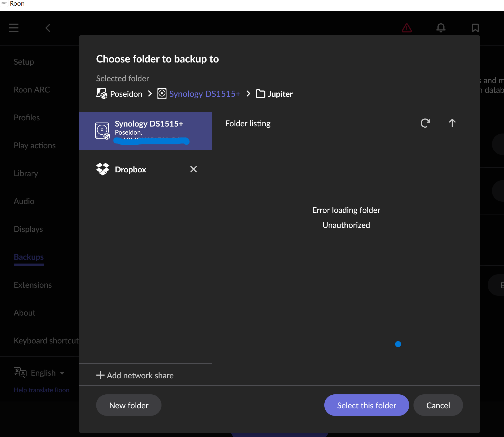The image size is (504, 437).
Task: Expand the chevron after Synology DS1515+
Action: 248,94
